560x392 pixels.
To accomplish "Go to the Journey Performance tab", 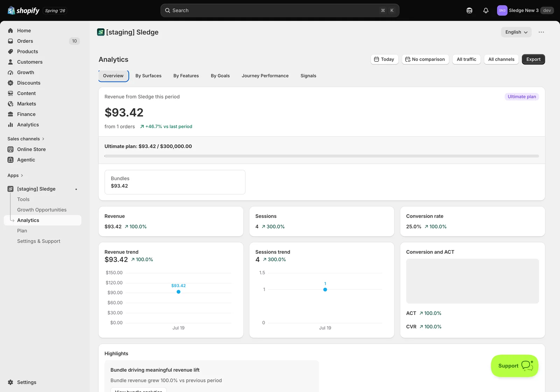I will click(265, 76).
